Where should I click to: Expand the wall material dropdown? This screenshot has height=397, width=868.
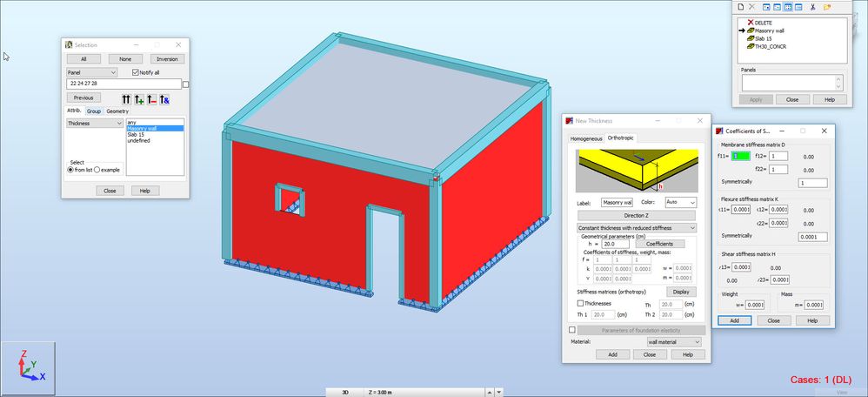click(674, 342)
